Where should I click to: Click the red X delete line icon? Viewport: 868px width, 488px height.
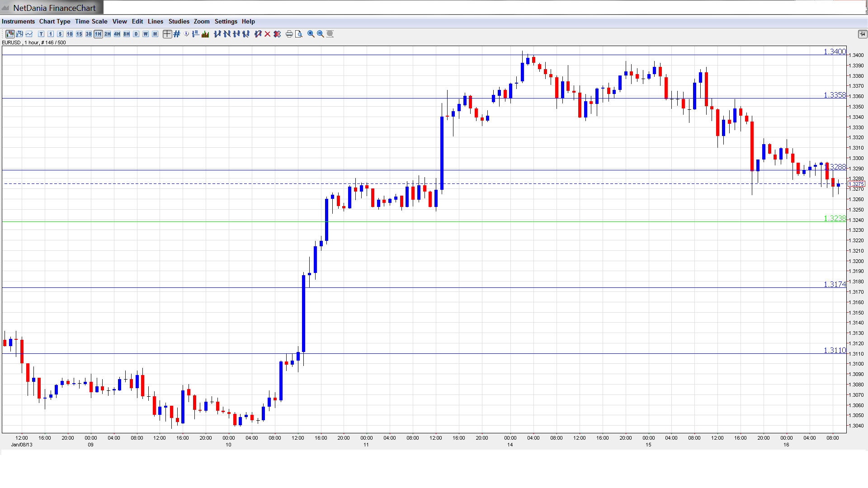tap(268, 34)
